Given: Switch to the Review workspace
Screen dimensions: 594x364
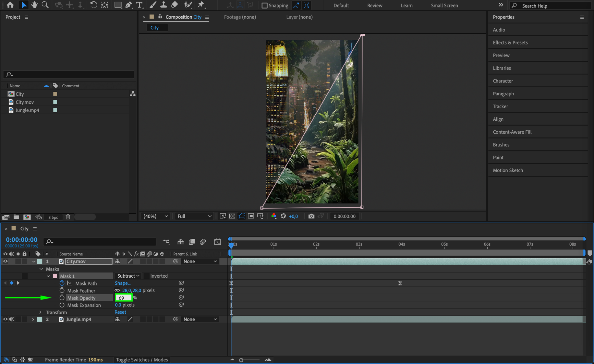Looking at the screenshot, I should pyautogui.click(x=374, y=6).
